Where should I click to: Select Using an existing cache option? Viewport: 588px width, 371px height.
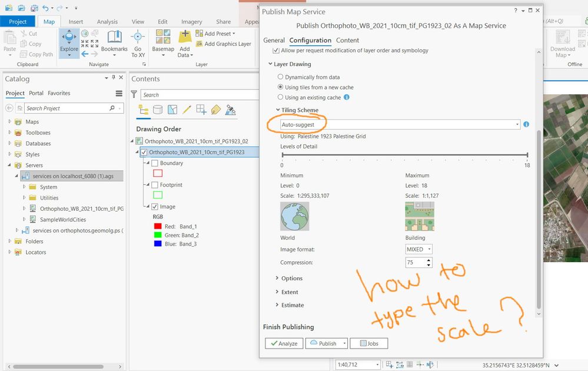(280, 97)
